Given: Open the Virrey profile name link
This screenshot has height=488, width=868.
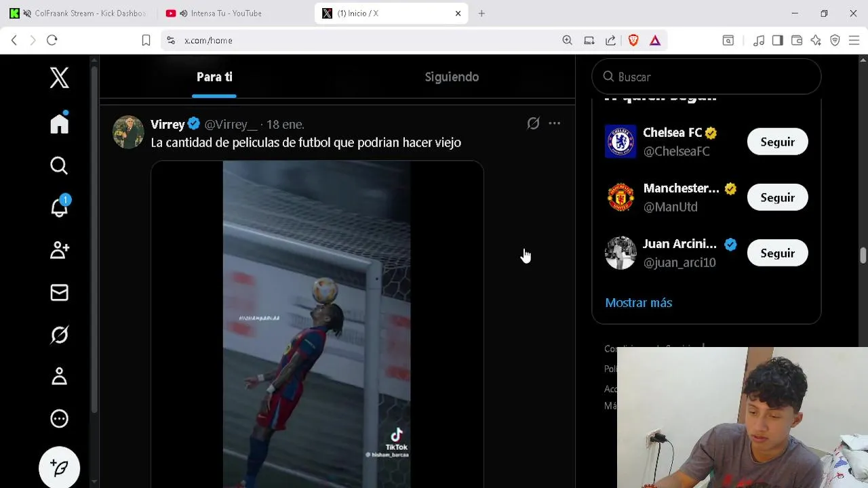Looking at the screenshot, I should pos(167,124).
